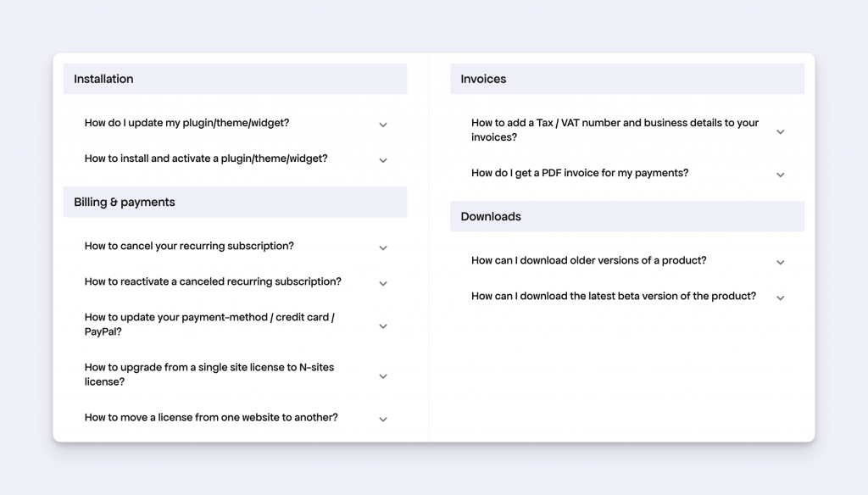Expand the older product versions download question
This screenshot has height=495, width=868.
(780, 262)
